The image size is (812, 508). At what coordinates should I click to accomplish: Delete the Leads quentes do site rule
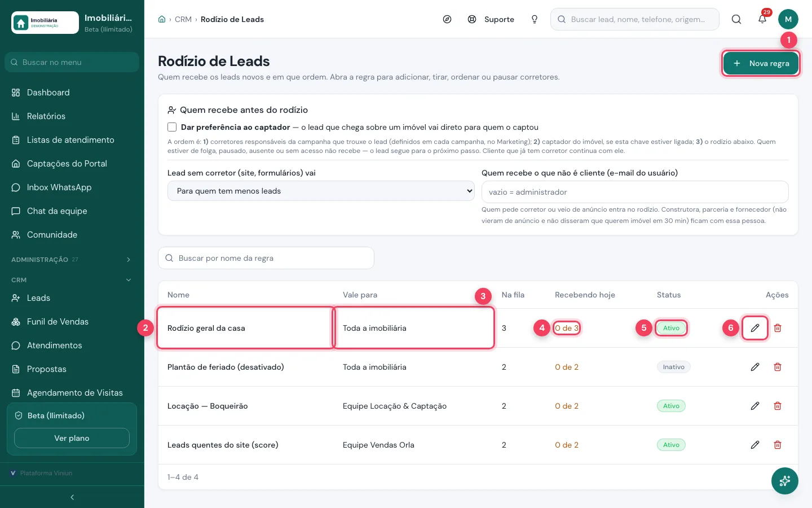tap(778, 445)
